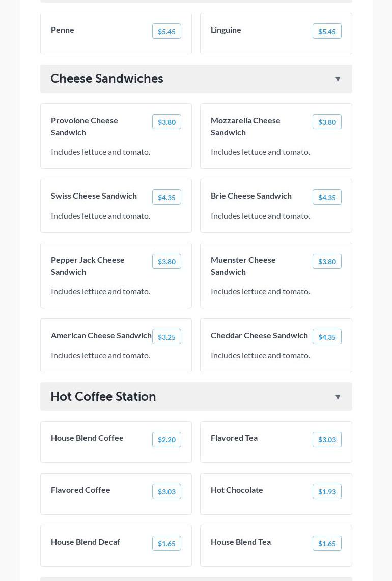This screenshot has height=581, width=392.
Task: Open the Pepper Jack Cheese Sandwich item
Action: tap(88, 266)
